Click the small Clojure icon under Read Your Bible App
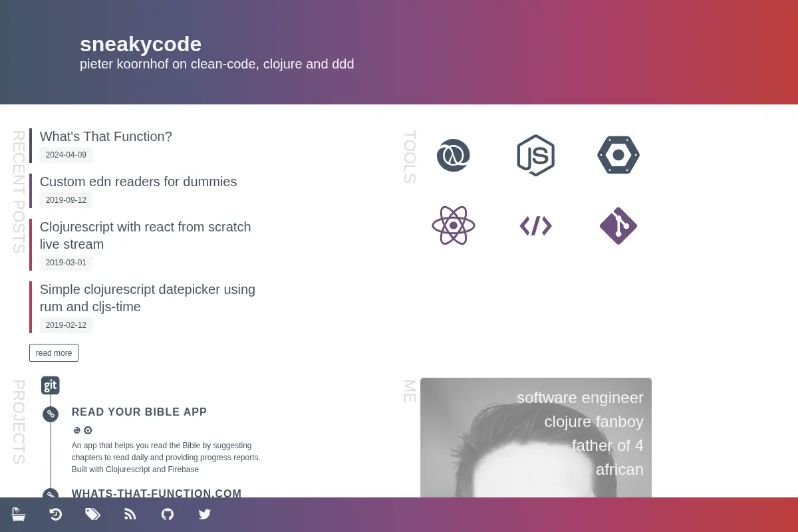The height and width of the screenshot is (532, 798). 77,430
